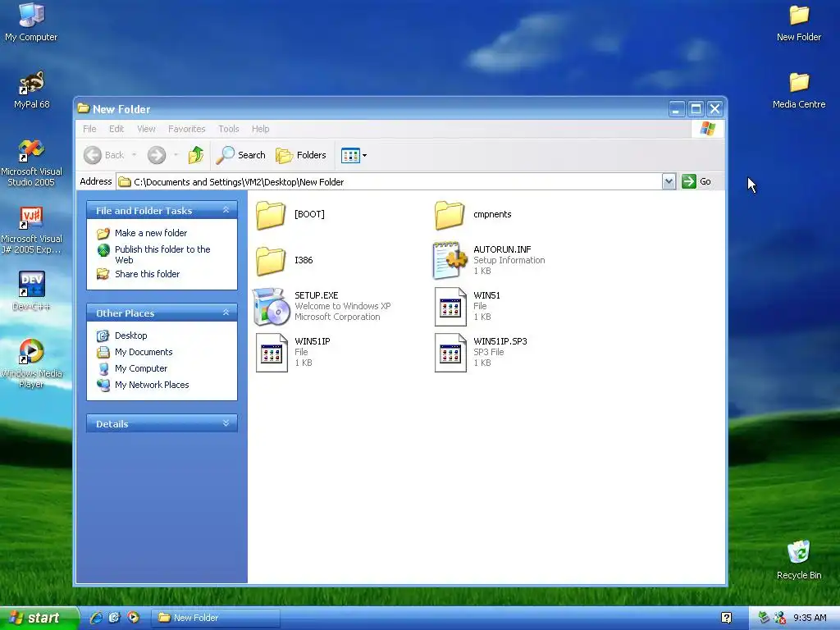Open the Tools menu
The width and height of the screenshot is (840, 630).
tap(229, 129)
